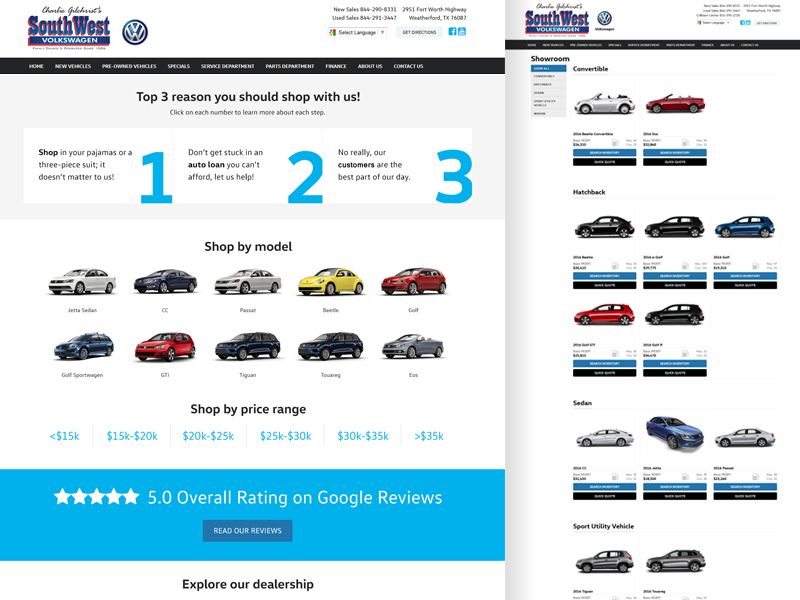Image resolution: width=800 pixels, height=600 pixels.
Task: Click the big number 1 reason card
Action: click(x=98, y=166)
